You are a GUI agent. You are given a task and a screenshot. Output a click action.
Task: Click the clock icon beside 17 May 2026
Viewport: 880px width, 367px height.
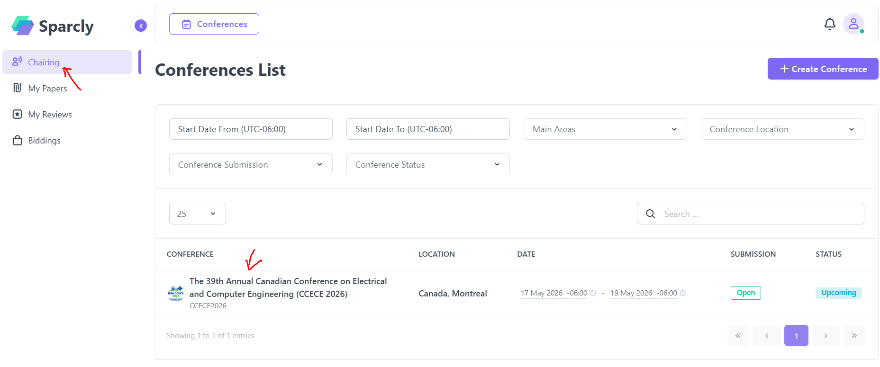[593, 293]
